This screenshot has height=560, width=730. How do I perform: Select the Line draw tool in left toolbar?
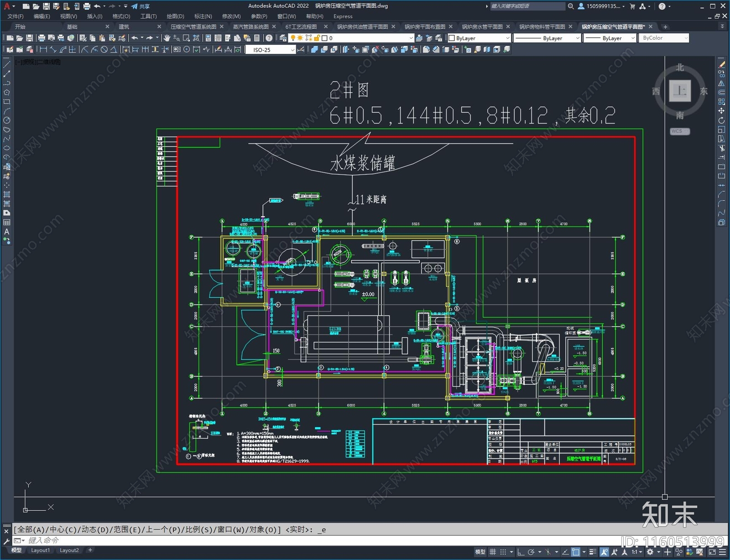tap(6, 65)
